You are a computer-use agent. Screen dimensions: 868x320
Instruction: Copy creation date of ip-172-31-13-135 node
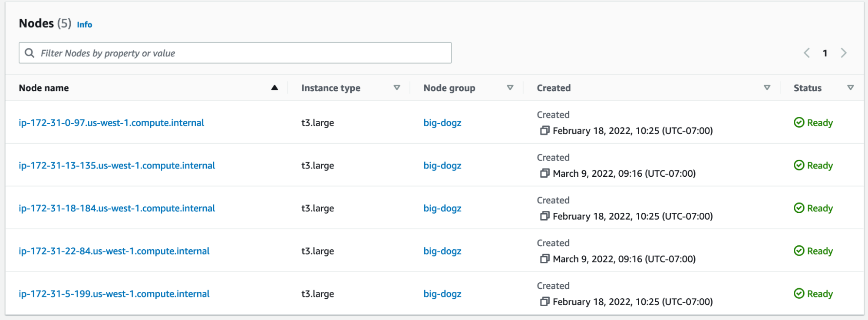[545, 173]
